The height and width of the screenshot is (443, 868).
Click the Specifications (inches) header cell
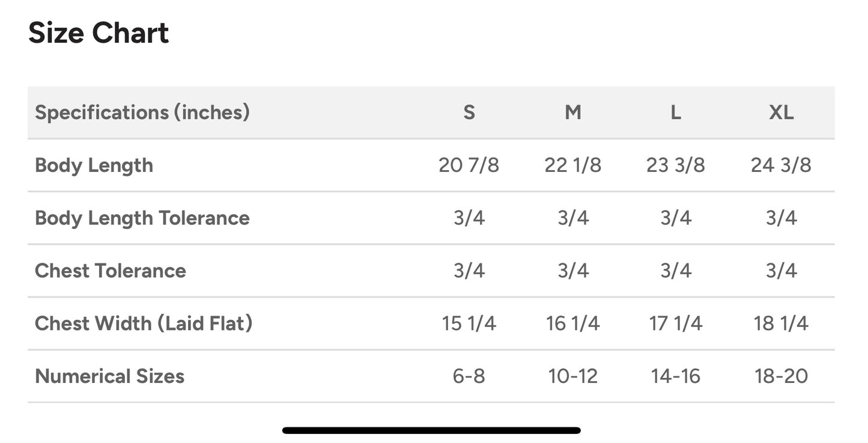(142, 112)
